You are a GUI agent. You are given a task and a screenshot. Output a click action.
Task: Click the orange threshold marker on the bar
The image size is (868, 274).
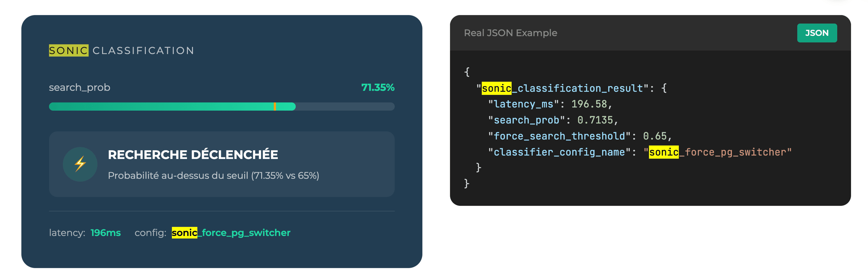275,106
